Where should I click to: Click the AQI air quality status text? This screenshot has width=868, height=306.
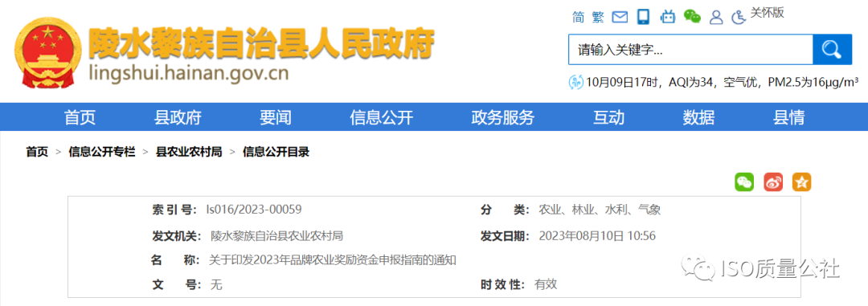(723, 83)
